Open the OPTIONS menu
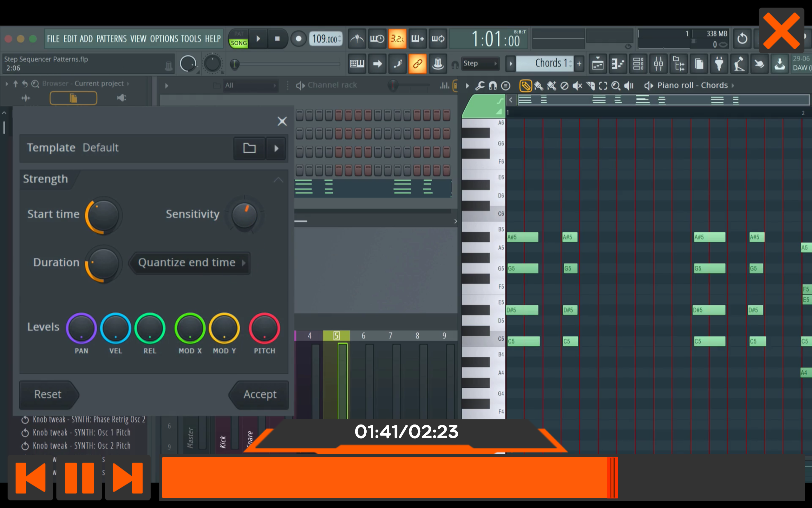This screenshot has width=812, height=508. [164, 39]
